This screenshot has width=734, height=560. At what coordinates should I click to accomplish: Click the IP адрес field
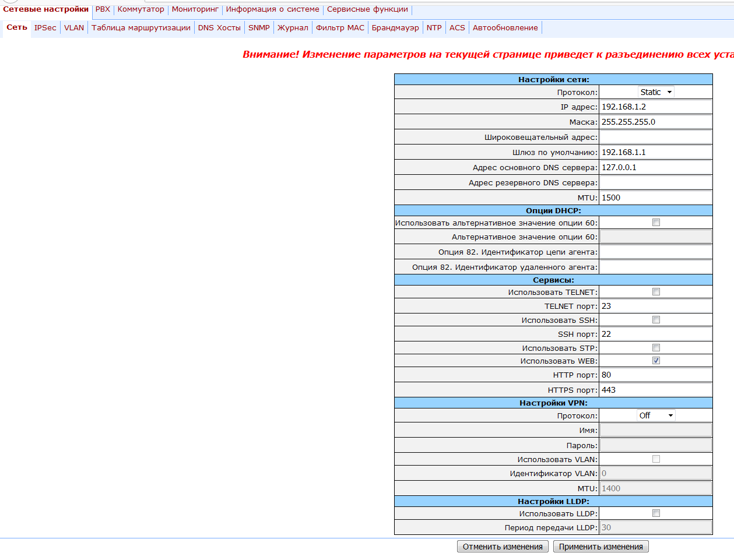[x=656, y=107]
